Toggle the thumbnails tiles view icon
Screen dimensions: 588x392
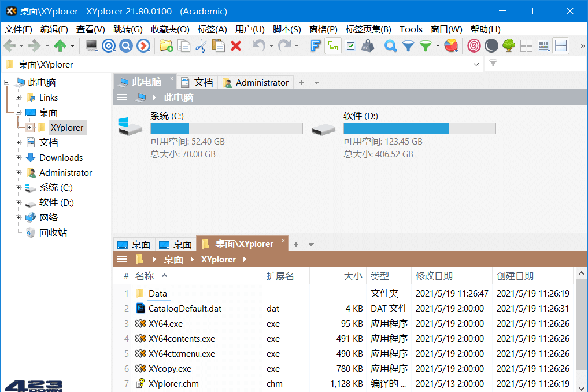(526, 46)
